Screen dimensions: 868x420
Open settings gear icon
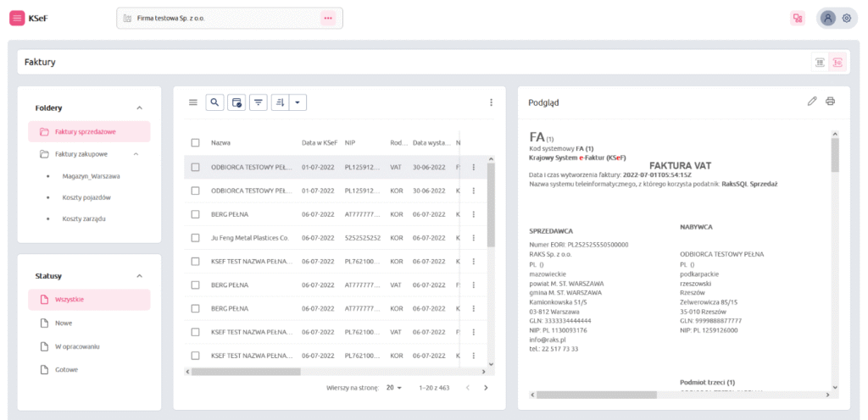(x=846, y=18)
